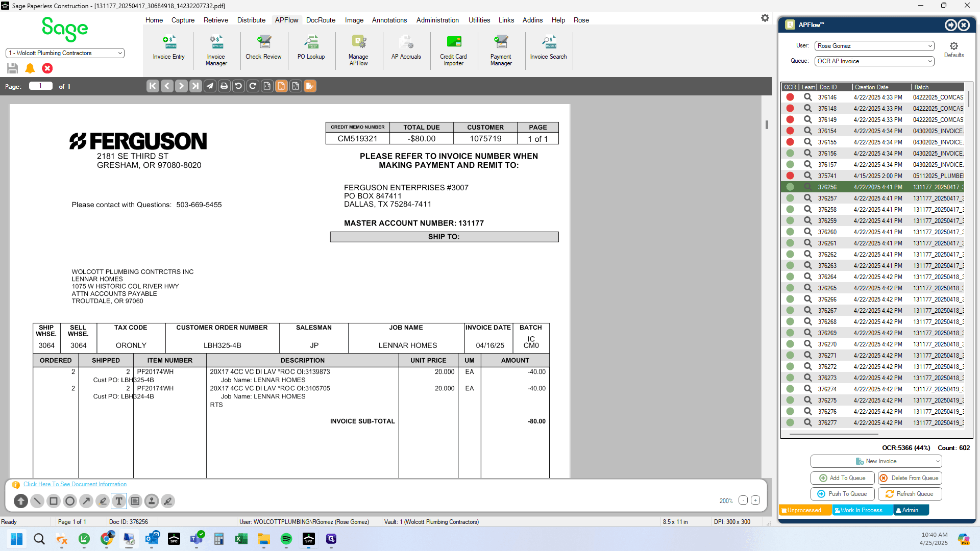Viewport: 980px width, 551px height.
Task: Open the company selector dropdown
Action: pos(65,53)
